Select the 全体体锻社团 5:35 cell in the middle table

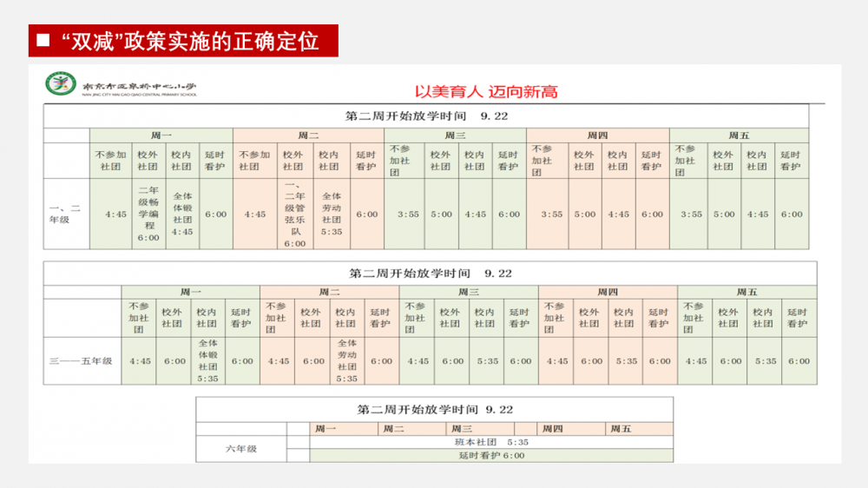(208, 361)
